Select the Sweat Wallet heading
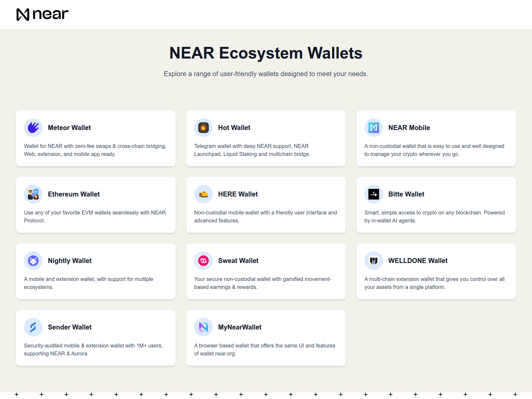This screenshot has width=532, height=399. point(238,261)
